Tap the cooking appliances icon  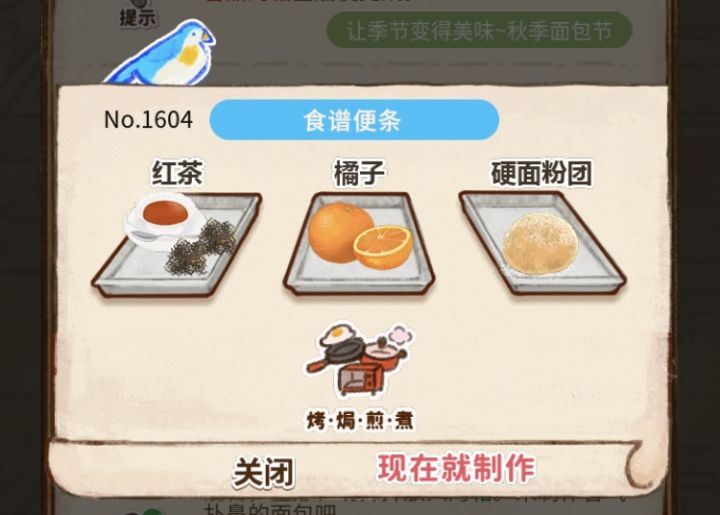(359, 360)
